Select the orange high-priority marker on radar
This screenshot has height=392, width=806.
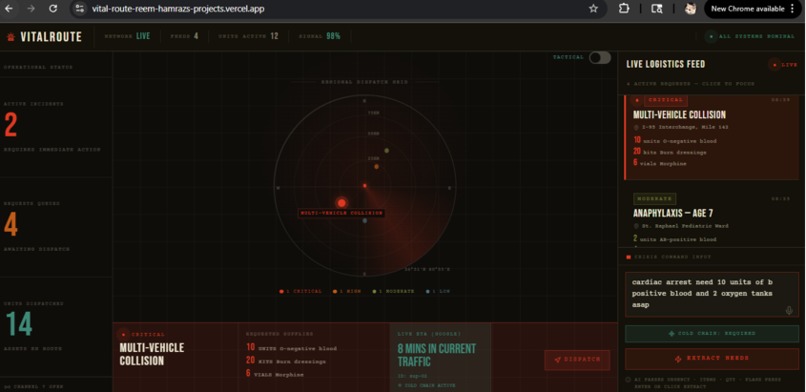pyautogui.click(x=376, y=166)
